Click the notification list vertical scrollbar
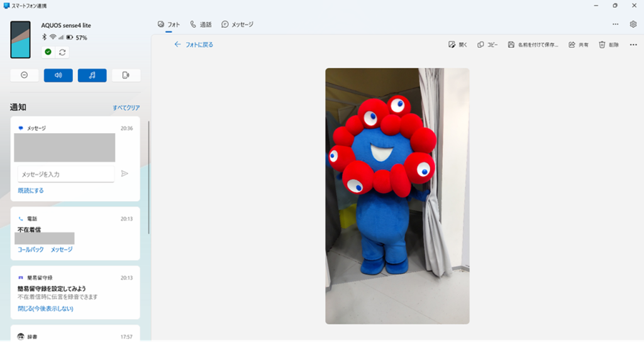 click(x=149, y=177)
